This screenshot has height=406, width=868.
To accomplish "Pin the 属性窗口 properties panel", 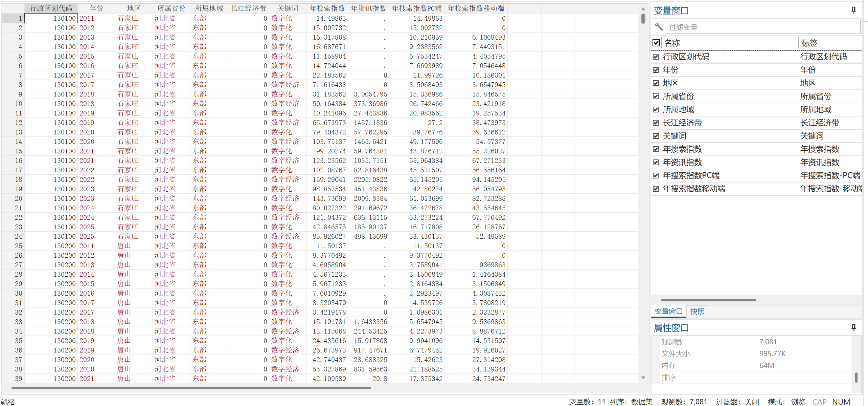I will point(853,327).
